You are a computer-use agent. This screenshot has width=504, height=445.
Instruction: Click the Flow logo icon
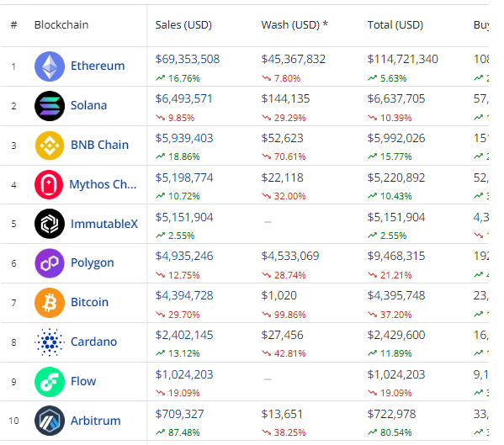(50, 382)
